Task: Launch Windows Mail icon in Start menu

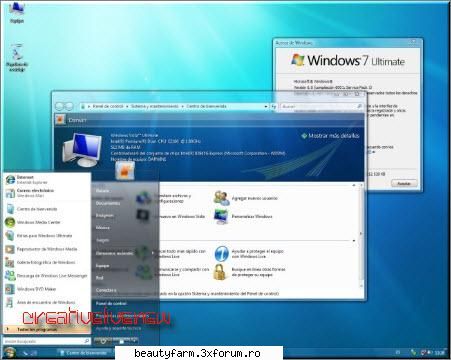Action: [x=10, y=193]
